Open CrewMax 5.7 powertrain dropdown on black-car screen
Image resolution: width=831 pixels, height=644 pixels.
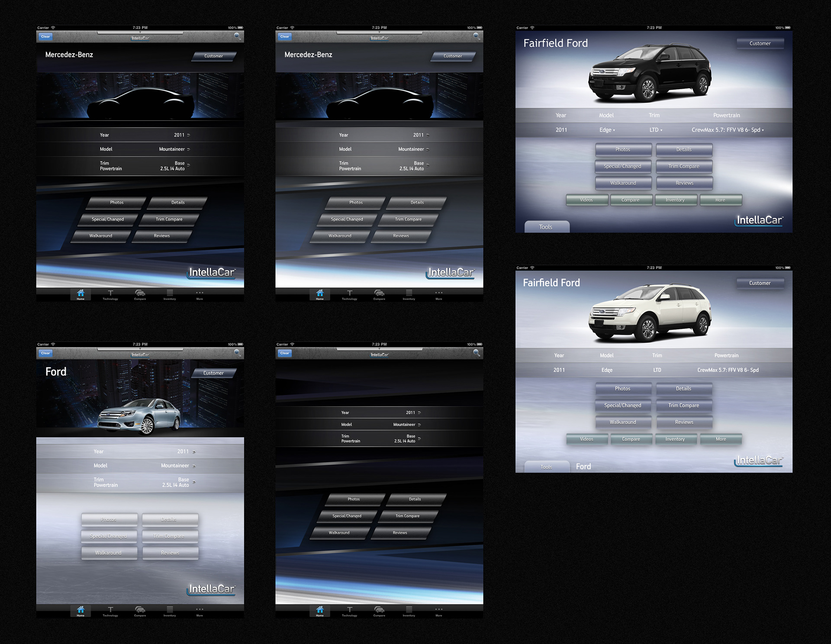coord(728,130)
